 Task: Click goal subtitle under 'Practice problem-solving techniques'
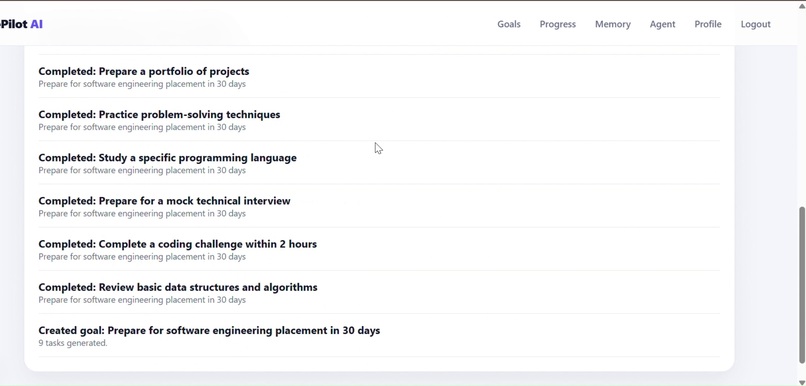142,127
